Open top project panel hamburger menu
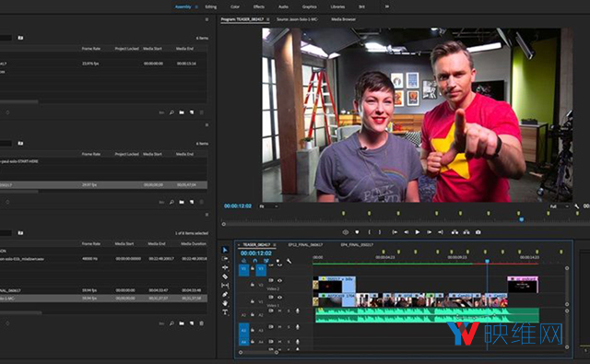590x364 pixels. click(x=206, y=19)
